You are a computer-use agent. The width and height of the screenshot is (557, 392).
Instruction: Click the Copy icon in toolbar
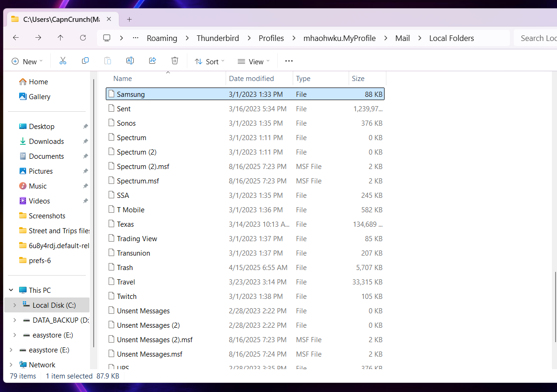pyautogui.click(x=85, y=61)
